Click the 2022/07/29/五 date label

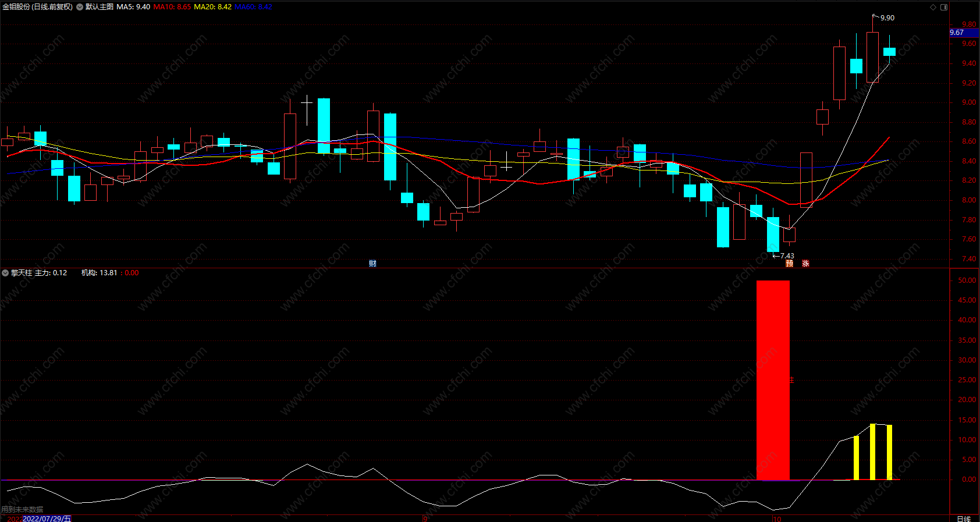(47, 519)
